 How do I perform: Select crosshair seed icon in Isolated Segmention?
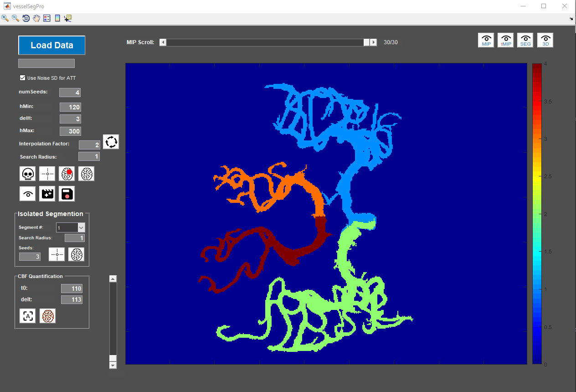click(x=57, y=254)
